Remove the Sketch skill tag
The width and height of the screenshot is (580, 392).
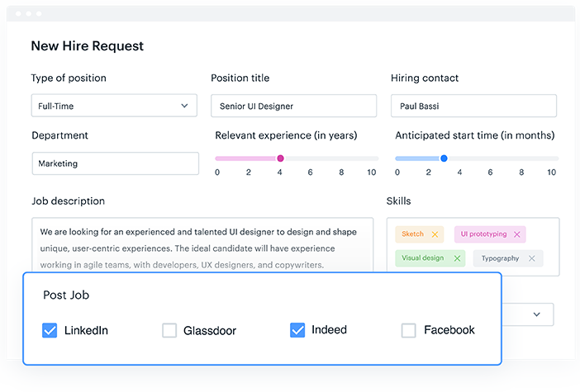(435, 234)
